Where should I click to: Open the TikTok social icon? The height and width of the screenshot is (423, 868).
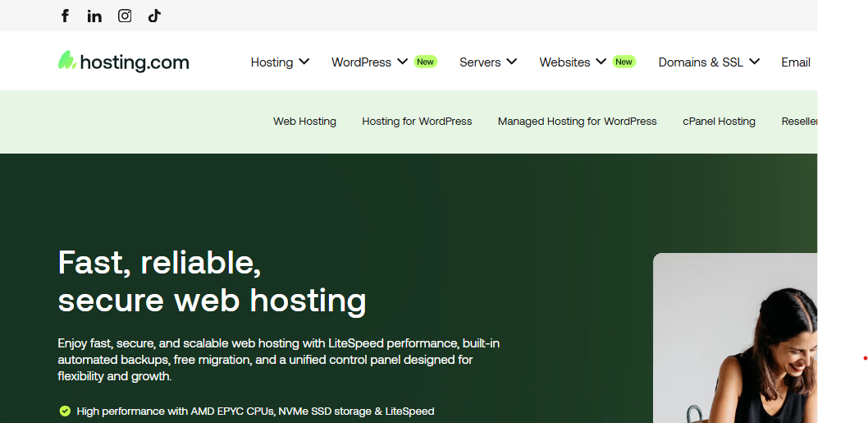pyautogui.click(x=154, y=16)
